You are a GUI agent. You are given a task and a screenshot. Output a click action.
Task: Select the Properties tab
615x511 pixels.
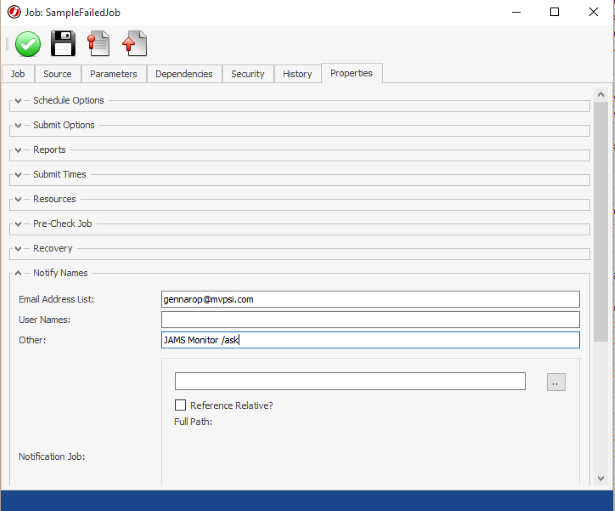click(351, 73)
